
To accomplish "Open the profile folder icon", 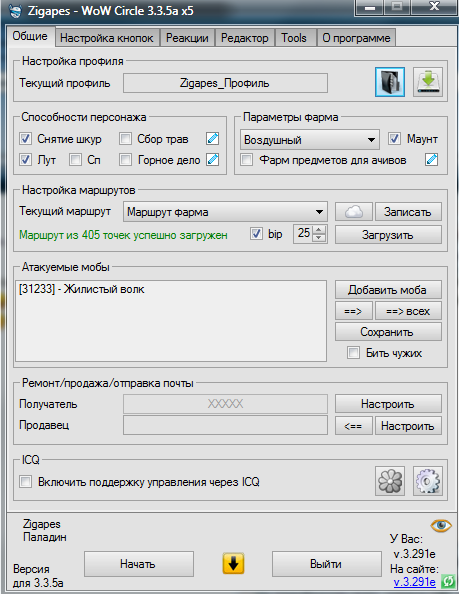I will pos(390,82).
